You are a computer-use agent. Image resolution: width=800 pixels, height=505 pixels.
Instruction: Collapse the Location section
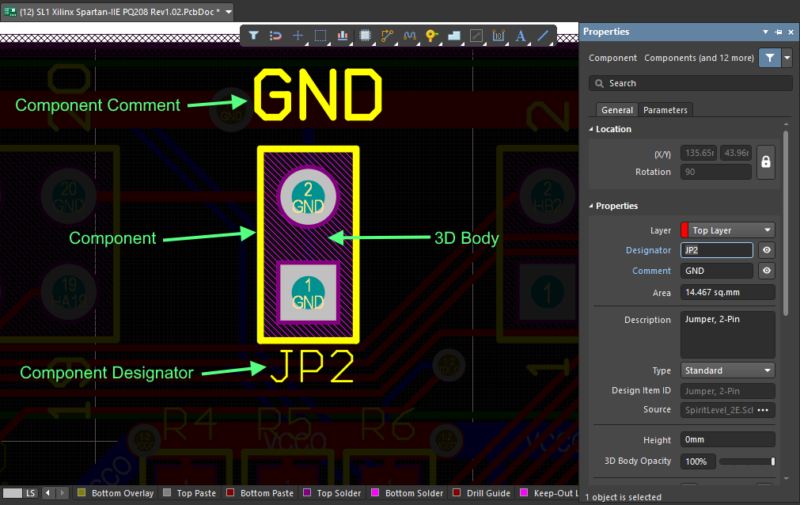click(x=591, y=129)
